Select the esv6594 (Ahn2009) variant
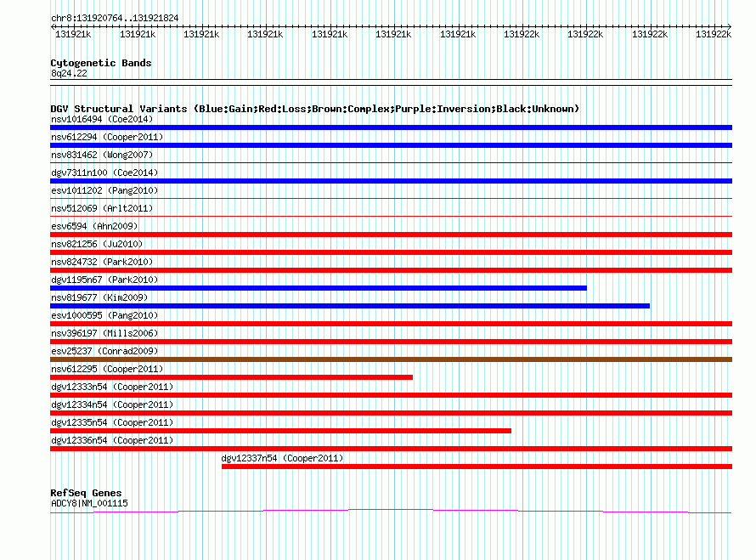The width and height of the screenshot is (756, 560). click(94, 226)
